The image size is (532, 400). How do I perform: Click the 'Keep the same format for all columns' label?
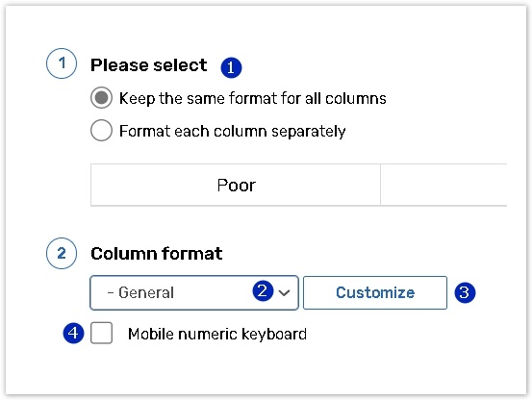252,98
